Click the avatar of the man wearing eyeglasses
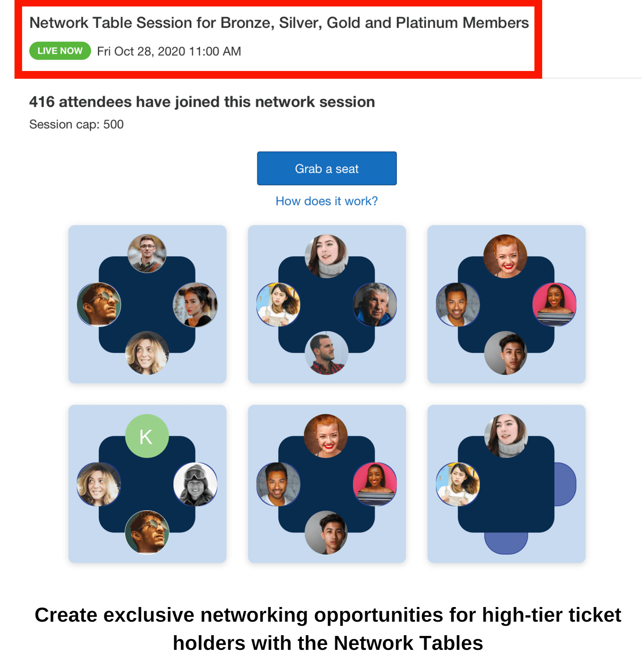 coord(147,254)
